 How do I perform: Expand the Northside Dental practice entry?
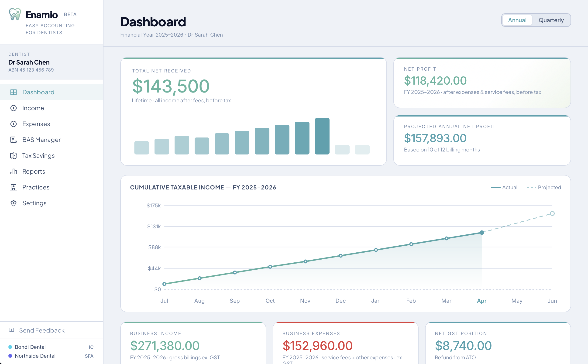[x=35, y=356]
